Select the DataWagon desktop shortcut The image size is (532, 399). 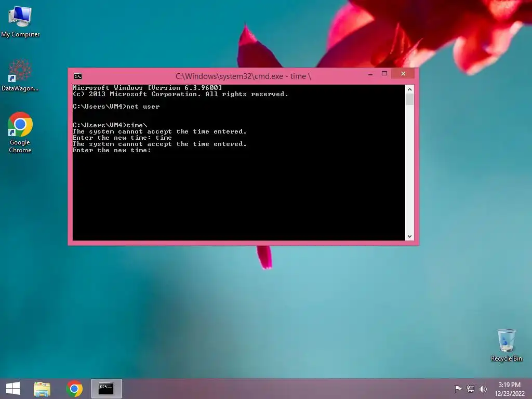(20, 76)
